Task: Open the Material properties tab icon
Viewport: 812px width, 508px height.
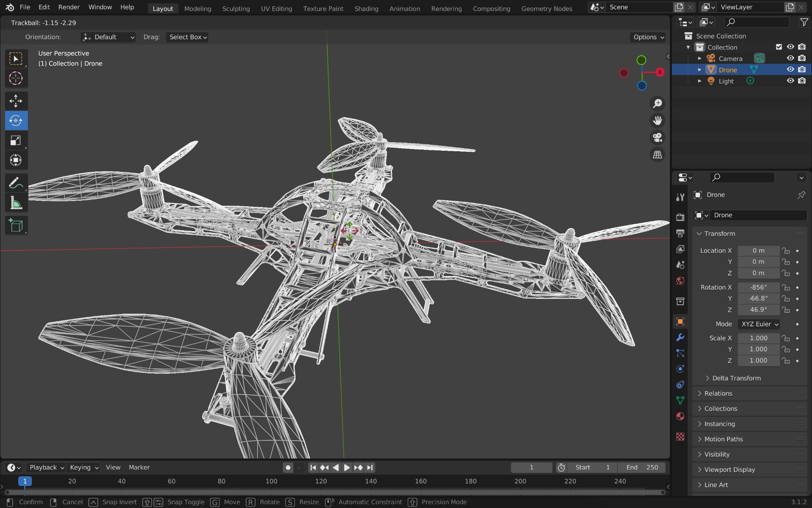Action: (680, 416)
